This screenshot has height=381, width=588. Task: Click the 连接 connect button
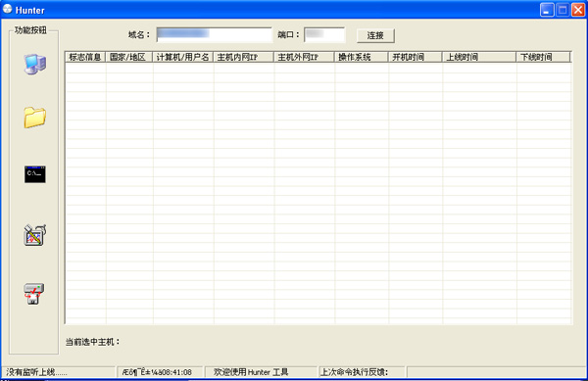tap(375, 35)
